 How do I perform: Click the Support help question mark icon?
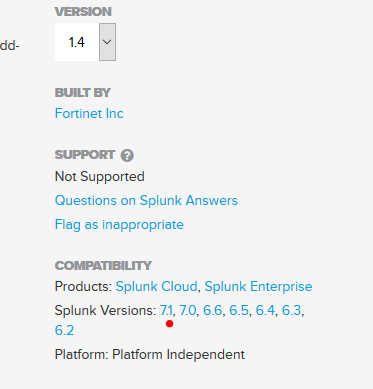point(127,155)
